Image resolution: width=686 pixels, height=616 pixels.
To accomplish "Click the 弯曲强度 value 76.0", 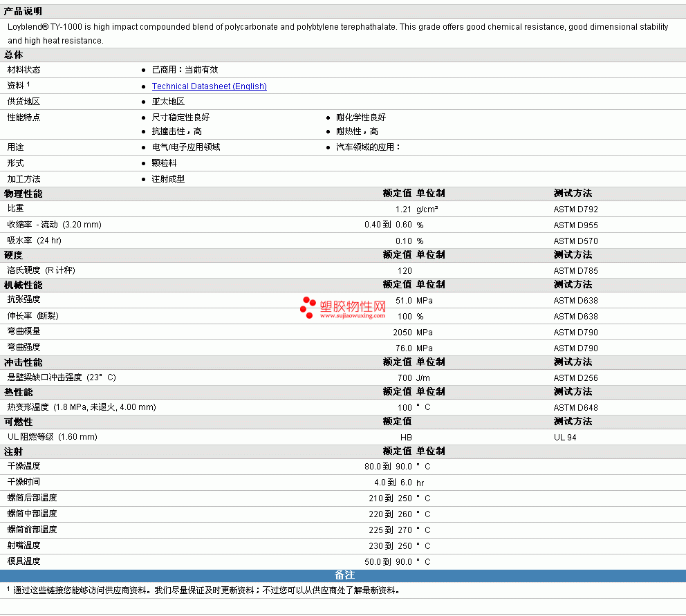I will [403, 348].
